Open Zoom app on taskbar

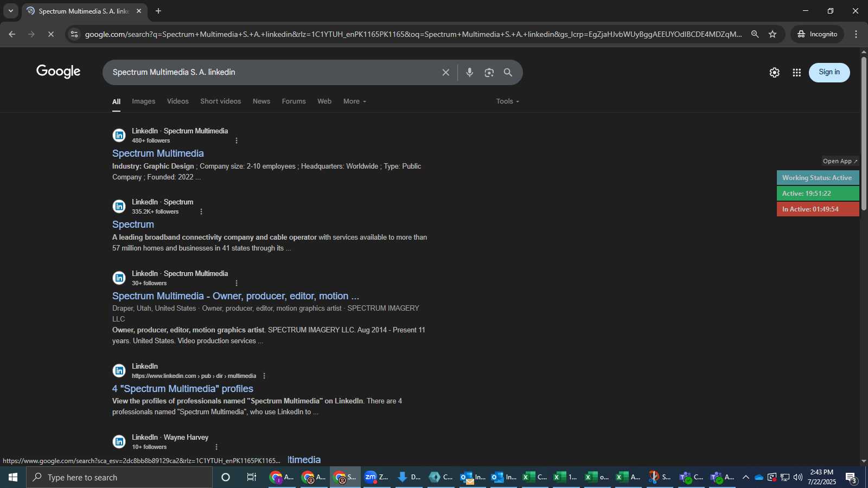click(x=376, y=477)
